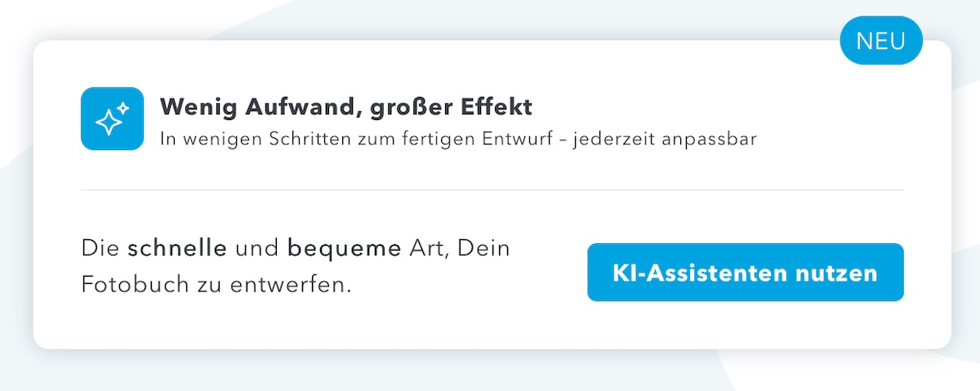Click the horizontal divider line in the card
The width and height of the screenshot is (980, 391).
point(492,190)
